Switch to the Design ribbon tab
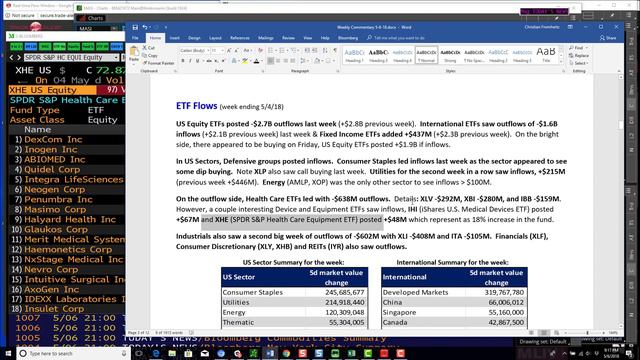640x360 pixels. click(x=194, y=38)
